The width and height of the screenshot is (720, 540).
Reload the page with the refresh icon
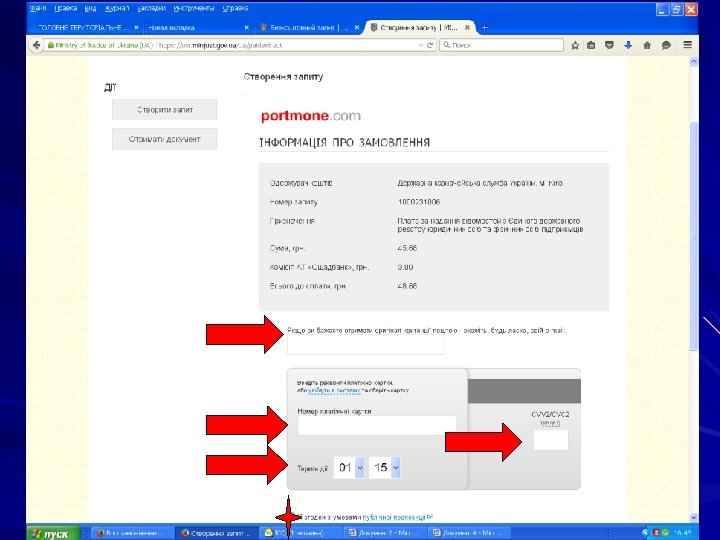coord(430,45)
